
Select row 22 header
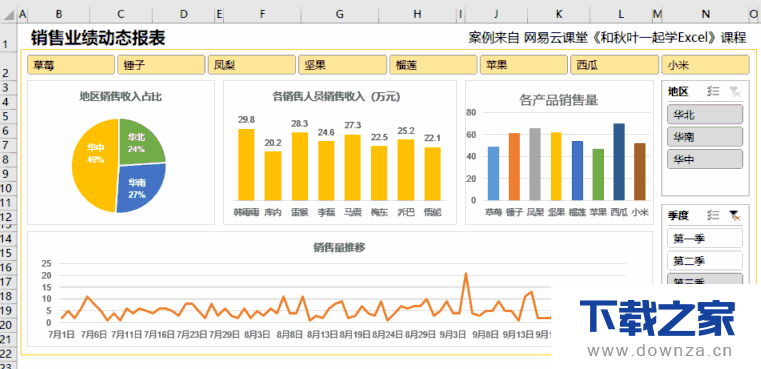click(8, 354)
